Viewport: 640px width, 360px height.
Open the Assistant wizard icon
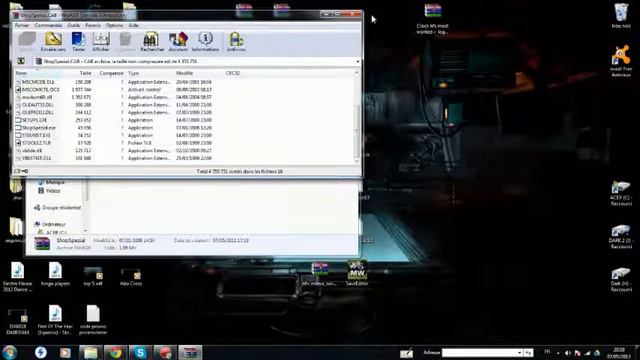click(178, 42)
